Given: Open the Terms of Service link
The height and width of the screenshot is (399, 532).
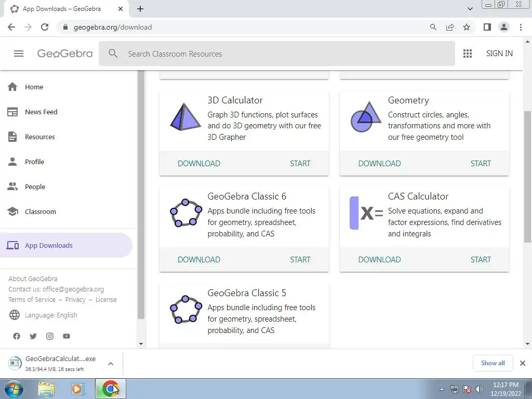Looking at the screenshot, I should tap(32, 299).
